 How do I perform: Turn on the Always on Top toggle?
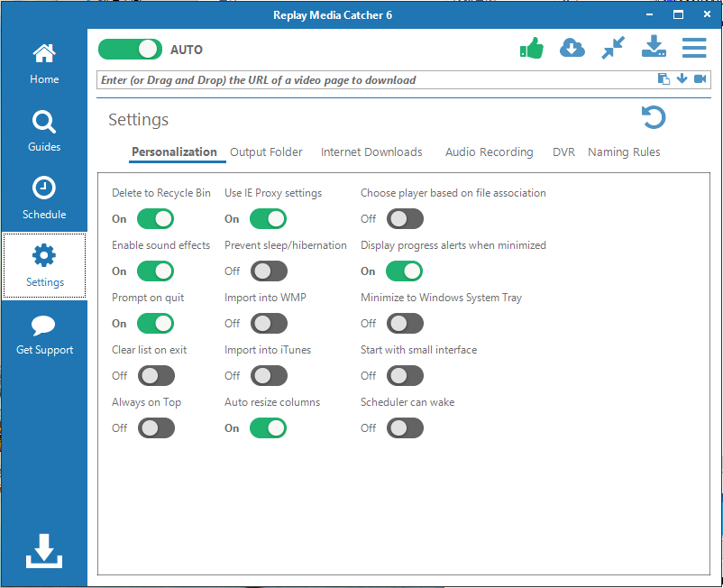[155, 428]
